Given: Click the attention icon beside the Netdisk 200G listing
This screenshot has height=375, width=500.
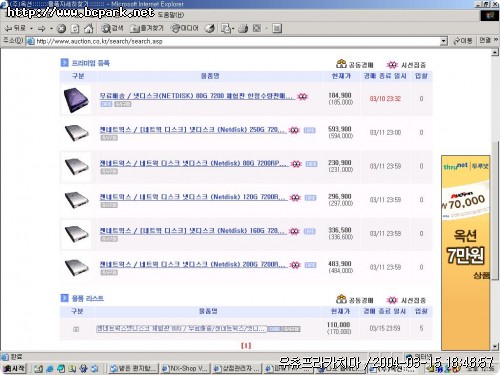Looking at the screenshot, I should tap(295, 265).
